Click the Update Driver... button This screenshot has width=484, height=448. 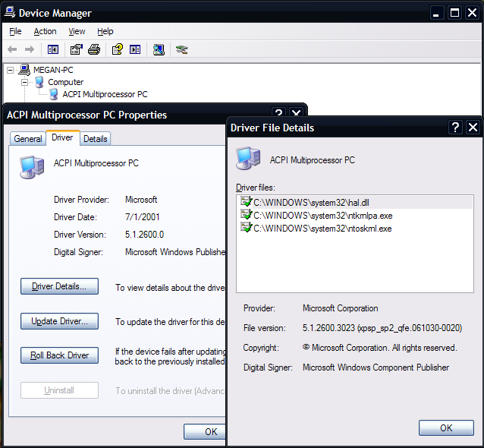pos(60,321)
